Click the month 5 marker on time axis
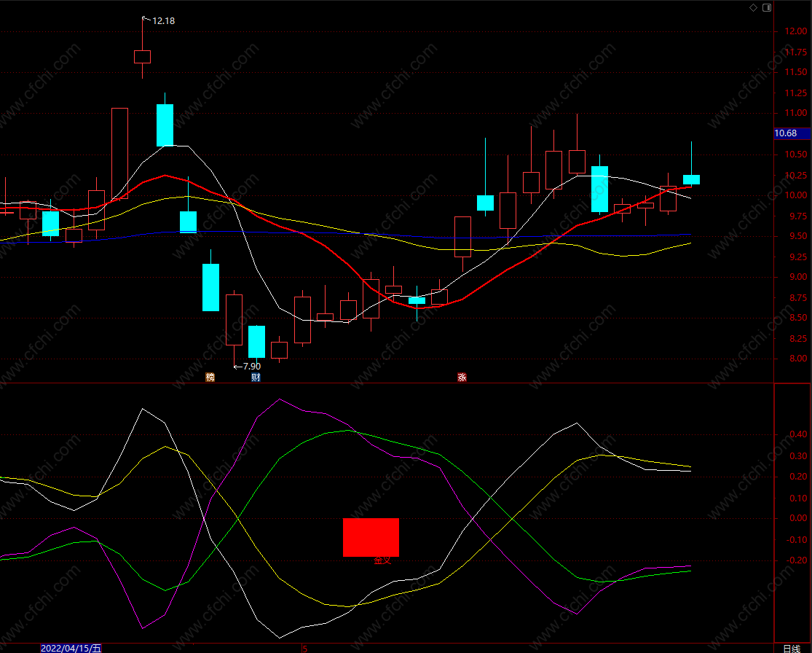 coord(305,649)
